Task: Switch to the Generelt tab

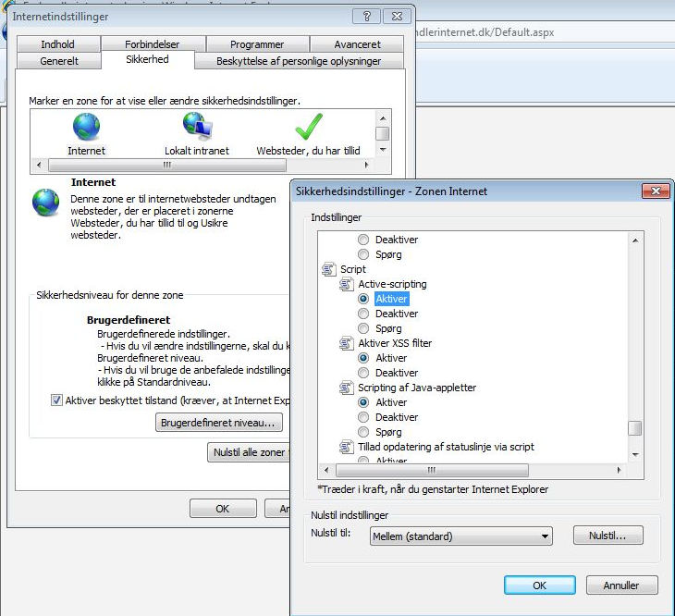Action: [x=59, y=61]
